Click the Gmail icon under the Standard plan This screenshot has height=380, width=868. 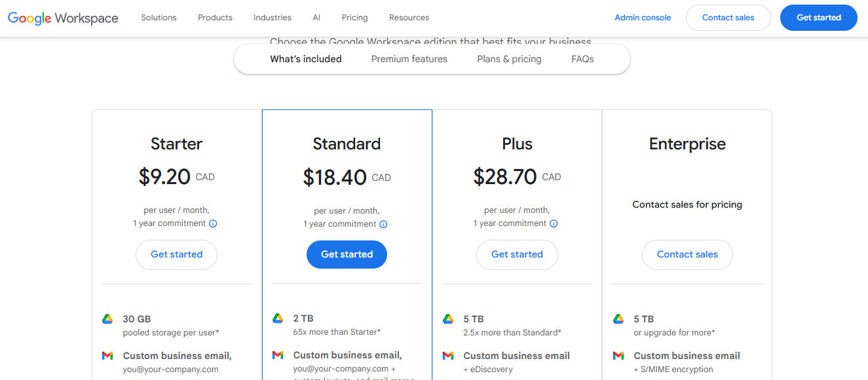point(278,355)
